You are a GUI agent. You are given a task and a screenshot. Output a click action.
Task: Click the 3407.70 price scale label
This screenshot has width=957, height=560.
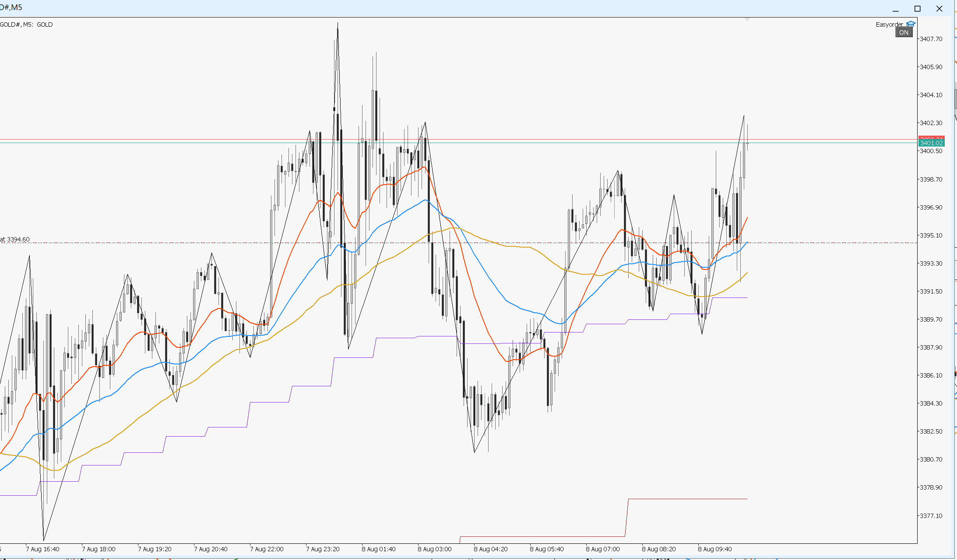pos(931,39)
